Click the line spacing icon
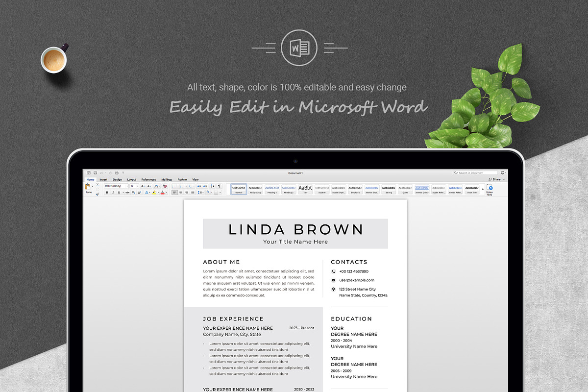The image size is (588, 392). point(200,193)
